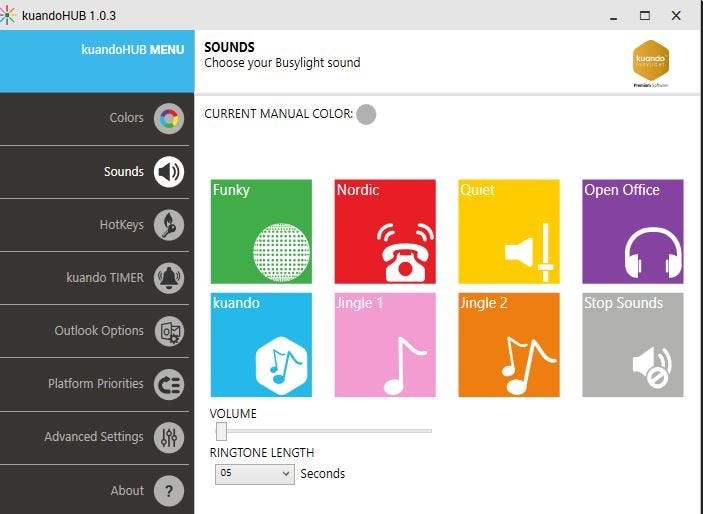
Task: Click the kuandoHUB title bar app icon
Action: tap(8, 15)
